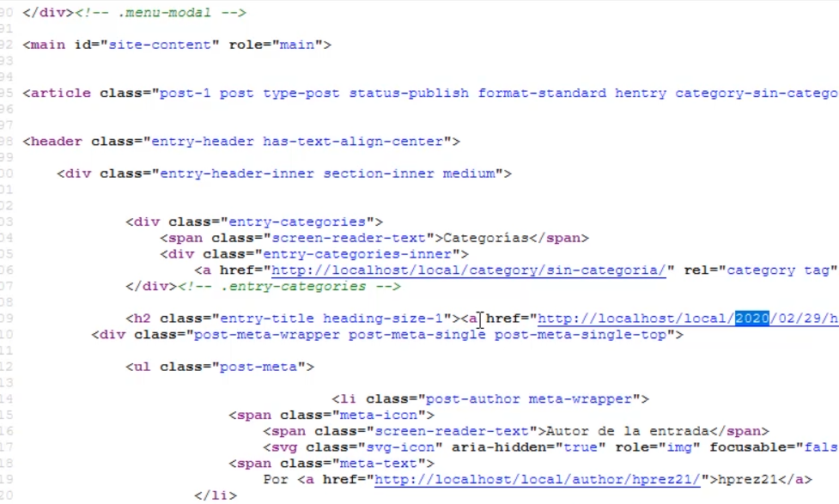Viewport: 839px width, 504px height.
Task: Click the highlighted "2020" text selection
Action: [751, 319]
